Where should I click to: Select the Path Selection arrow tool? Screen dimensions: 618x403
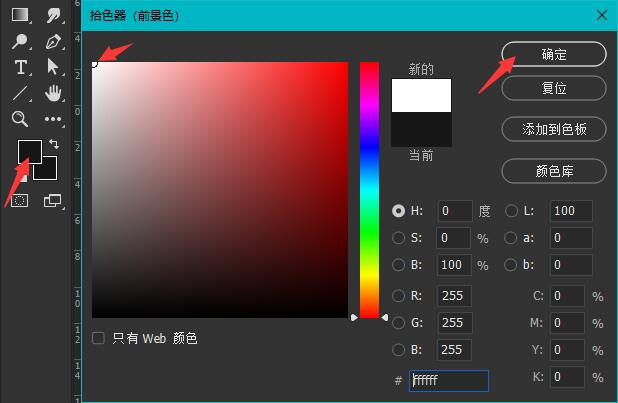52,67
